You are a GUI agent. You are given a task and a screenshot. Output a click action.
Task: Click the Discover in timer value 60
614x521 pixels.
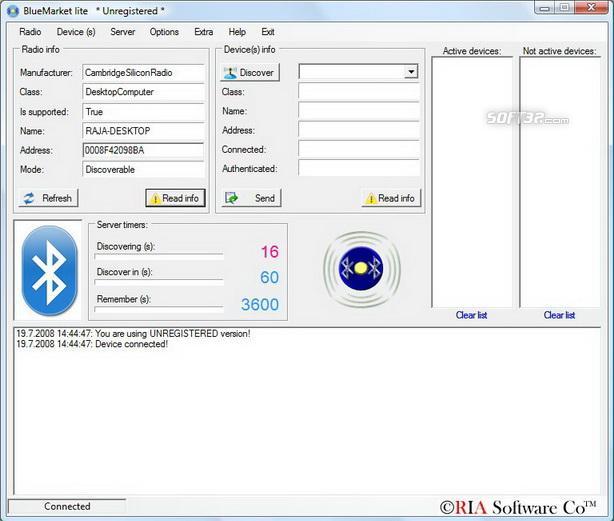269,278
